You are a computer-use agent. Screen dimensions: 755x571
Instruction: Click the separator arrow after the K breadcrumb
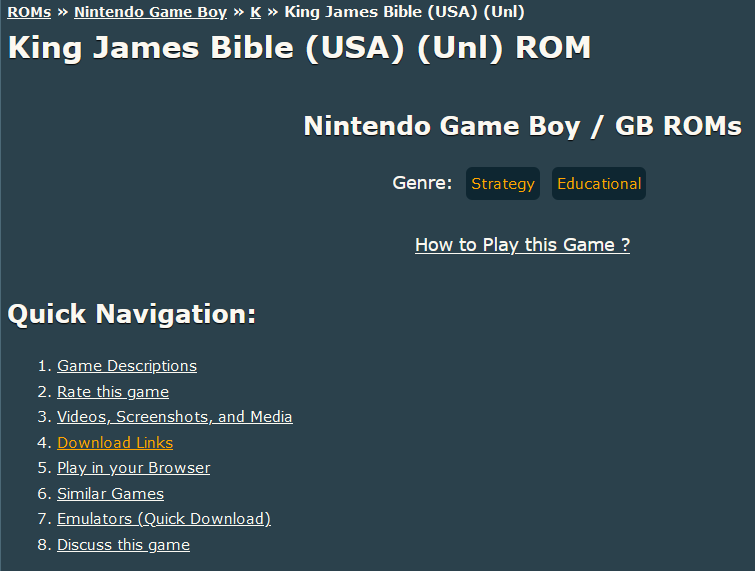click(x=272, y=12)
